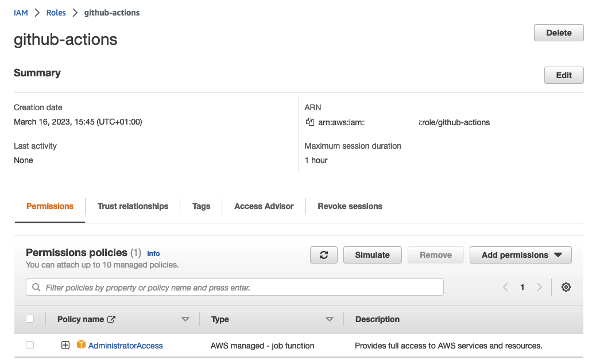
Task: Click the search magnifier icon in filter
Action: 37,287
